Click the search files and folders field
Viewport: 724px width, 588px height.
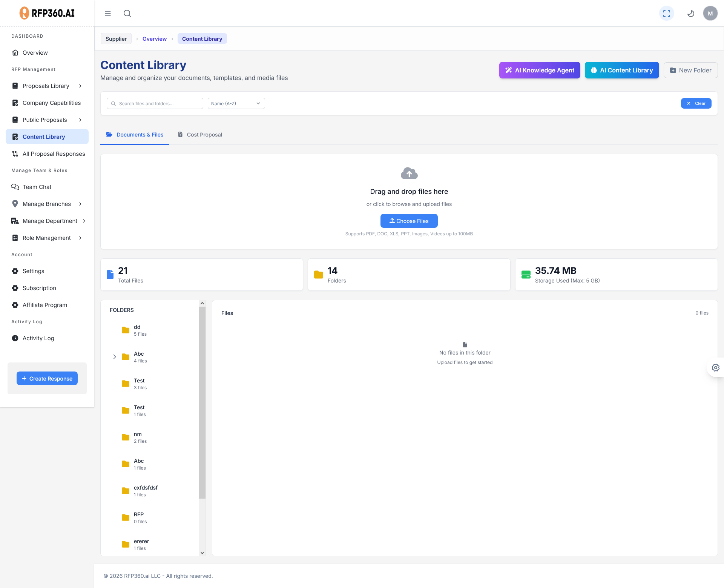[x=158, y=103]
